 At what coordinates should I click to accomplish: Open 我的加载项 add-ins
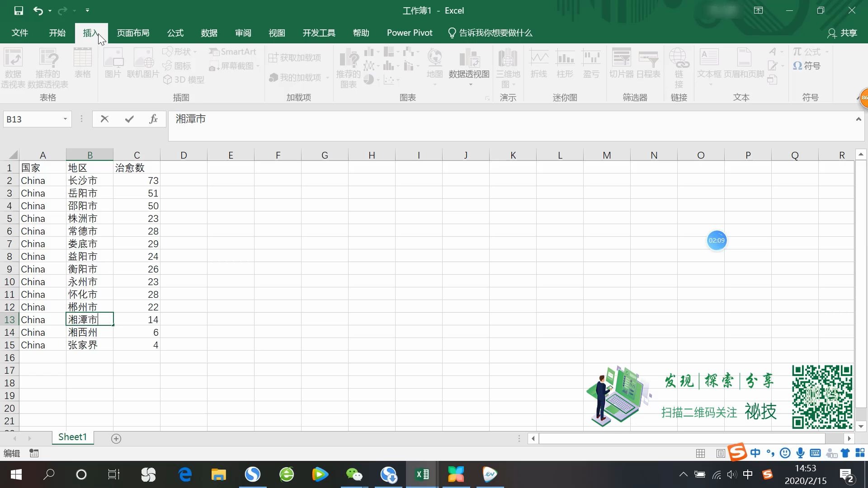(x=298, y=78)
